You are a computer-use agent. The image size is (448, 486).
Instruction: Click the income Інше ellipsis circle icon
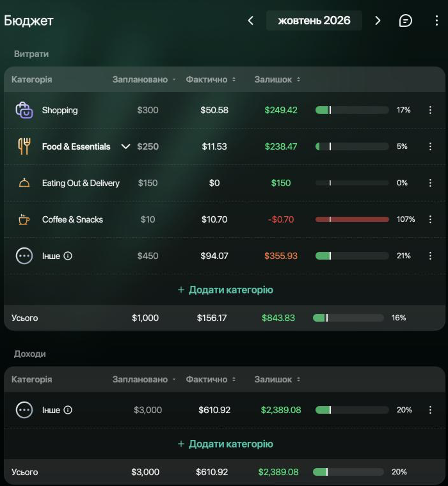point(24,410)
